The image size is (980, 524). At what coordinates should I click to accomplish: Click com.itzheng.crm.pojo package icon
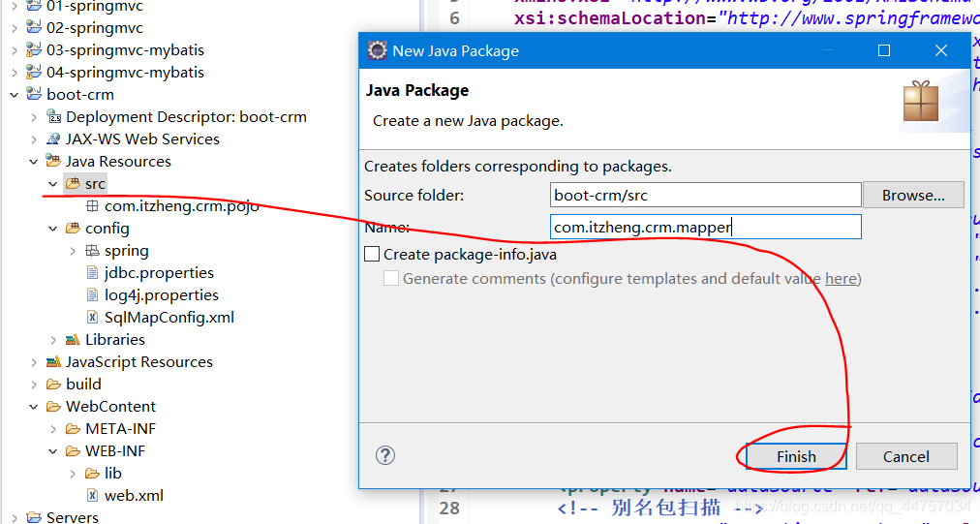(93, 205)
